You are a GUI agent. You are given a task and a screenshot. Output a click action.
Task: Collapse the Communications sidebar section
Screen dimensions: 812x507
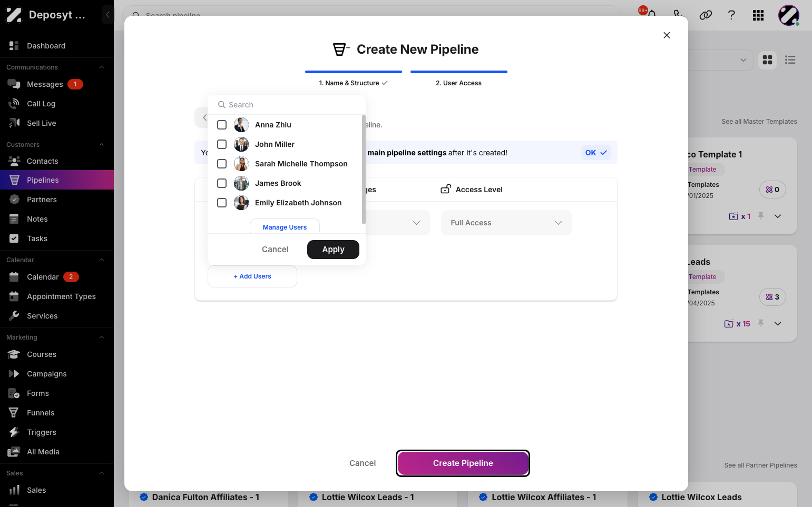click(x=102, y=67)
